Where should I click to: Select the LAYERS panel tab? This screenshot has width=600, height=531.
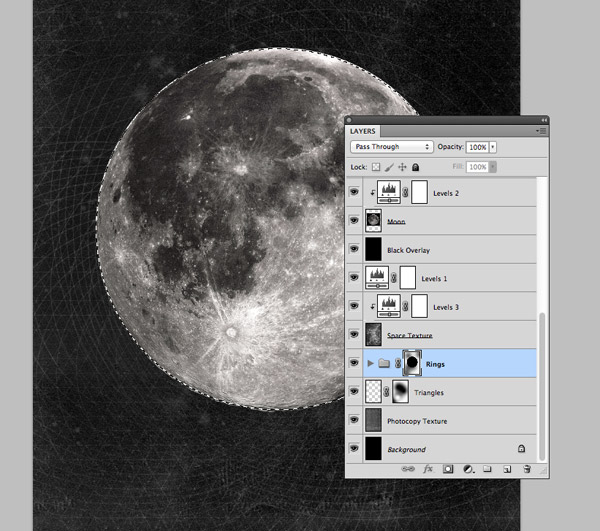click(362, 130)
